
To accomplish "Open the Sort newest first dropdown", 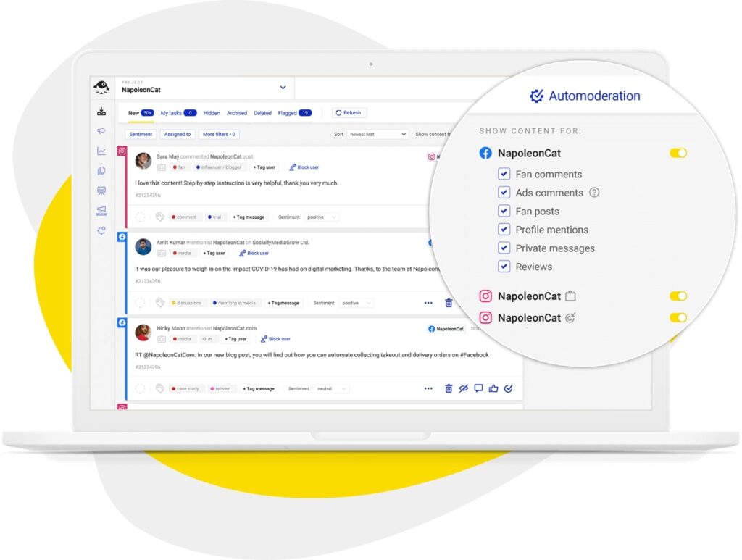I will 377,134.
